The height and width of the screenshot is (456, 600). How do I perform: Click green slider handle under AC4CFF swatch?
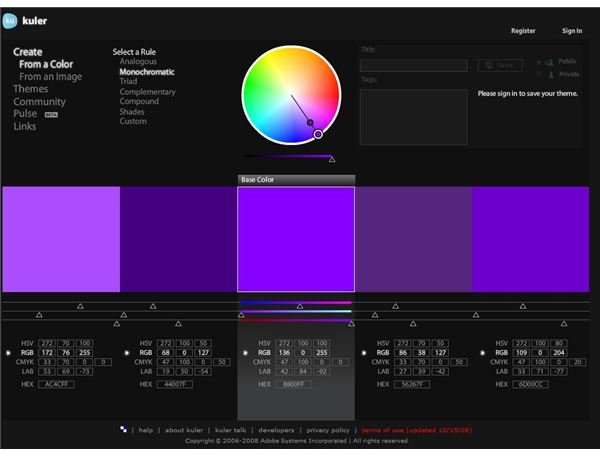(39, 315)
